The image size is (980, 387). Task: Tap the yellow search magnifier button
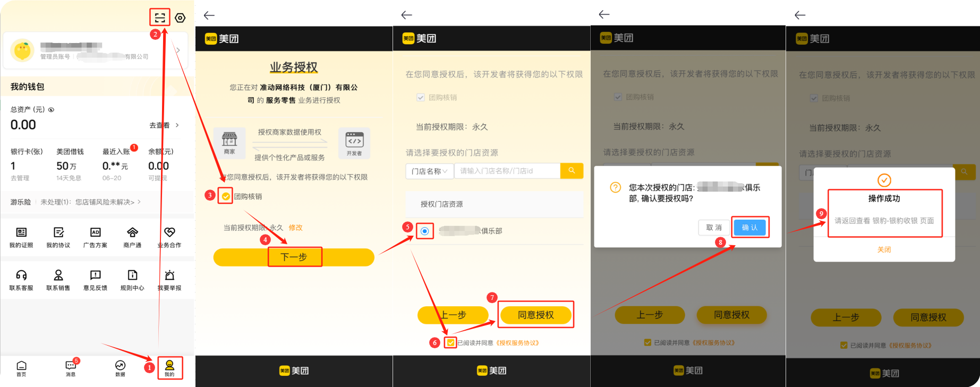(572, 170)
